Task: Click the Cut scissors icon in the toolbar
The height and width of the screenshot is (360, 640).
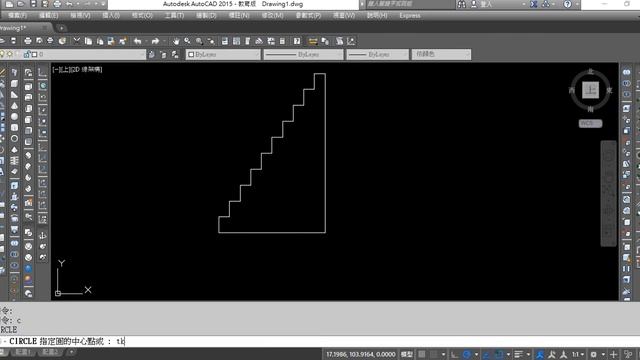Action: pos(77,41)
